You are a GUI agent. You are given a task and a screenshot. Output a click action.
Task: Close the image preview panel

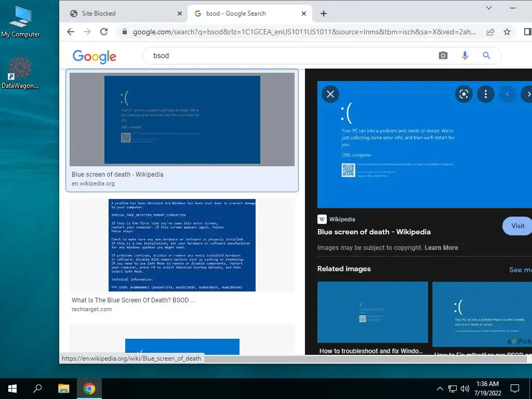(x=330, y=94)
